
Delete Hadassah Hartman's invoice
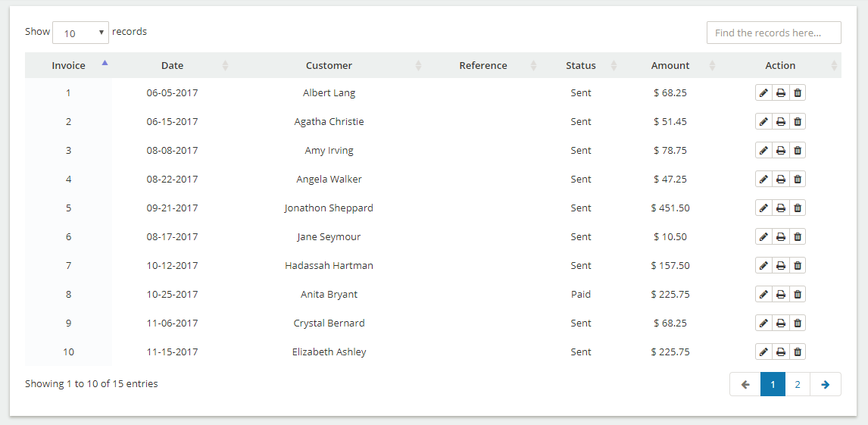(x=797, y=266)
